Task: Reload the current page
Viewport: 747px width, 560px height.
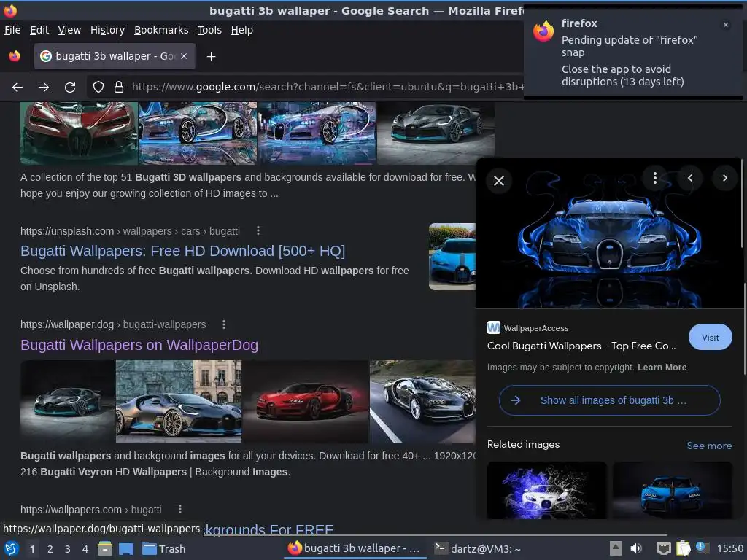Action: (70, 87)
